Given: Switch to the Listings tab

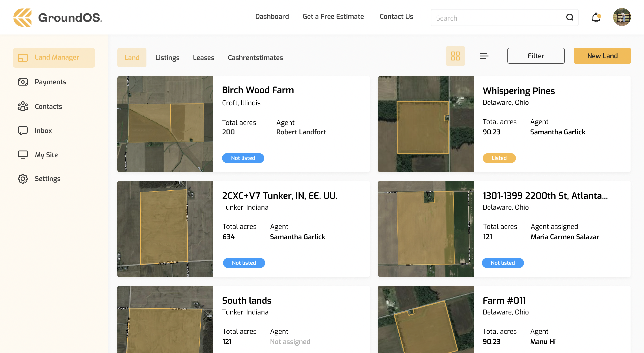Looking at the screenshot, I should (167, 58).
